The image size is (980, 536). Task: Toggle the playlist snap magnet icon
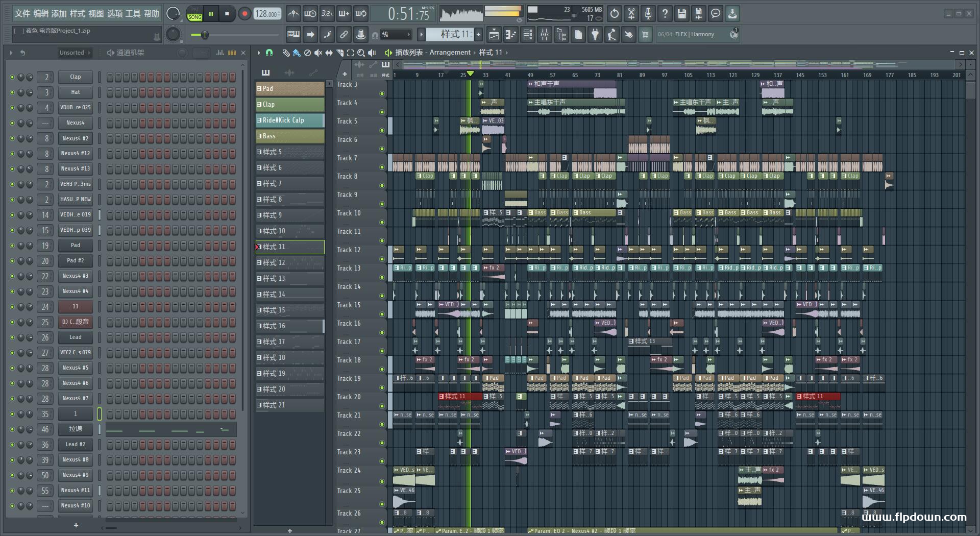(x=269, y=53)
